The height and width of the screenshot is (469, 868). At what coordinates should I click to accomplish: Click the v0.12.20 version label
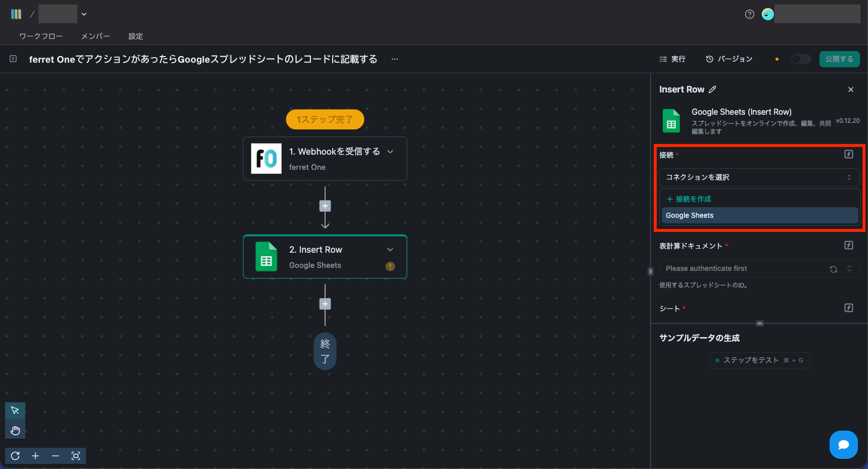pos(848,121)
